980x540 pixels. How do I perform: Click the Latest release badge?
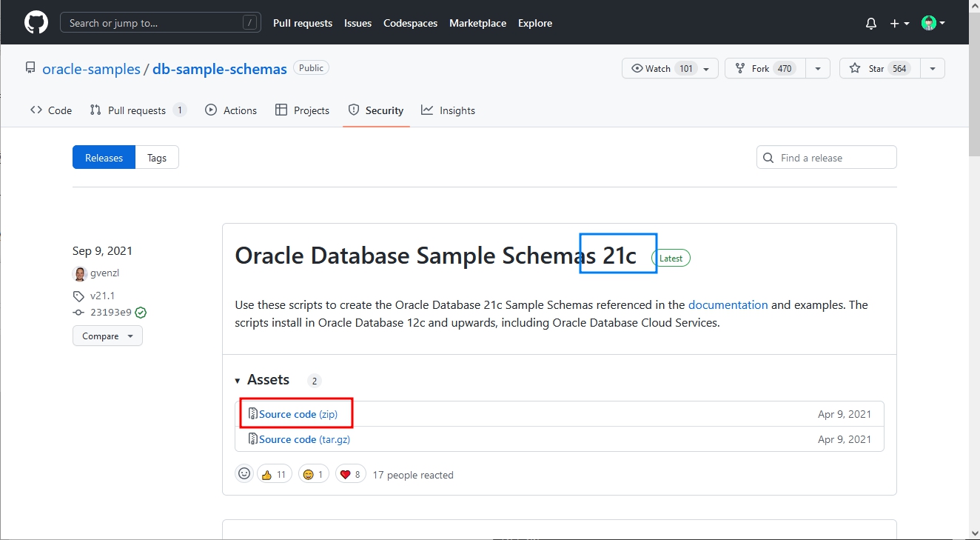pos(671,259)
